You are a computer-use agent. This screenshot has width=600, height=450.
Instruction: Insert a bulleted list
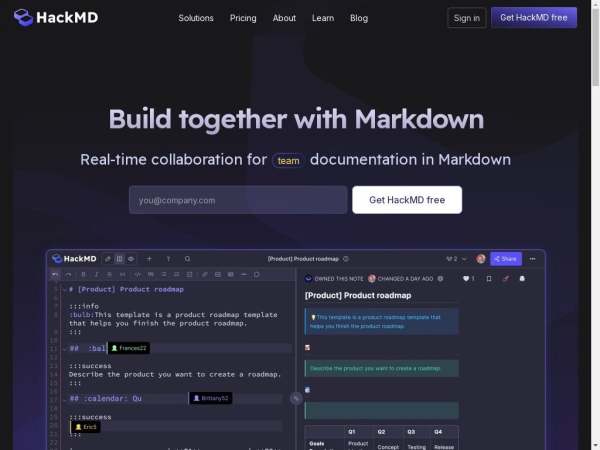(x=163, y=274)
